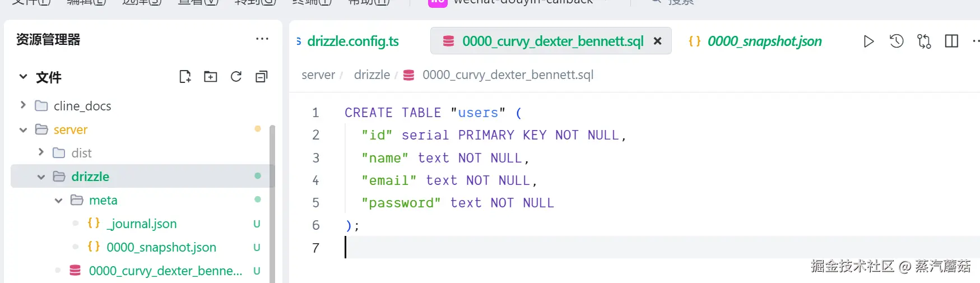Close the 0000_curvy_dexter_bennett.sql tab
This screenshot has width=980, height=283.
coord(658,41)
